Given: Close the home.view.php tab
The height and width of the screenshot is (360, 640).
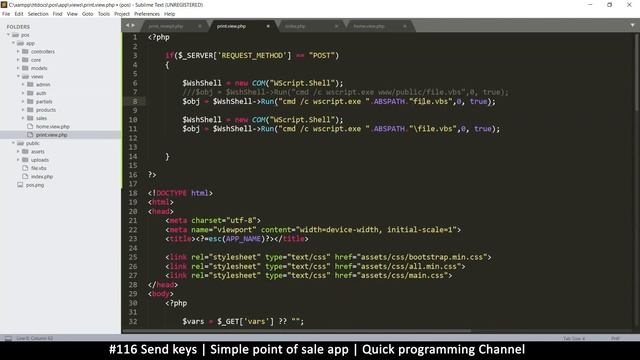Looking at the screenshot, I should point(404,26).
